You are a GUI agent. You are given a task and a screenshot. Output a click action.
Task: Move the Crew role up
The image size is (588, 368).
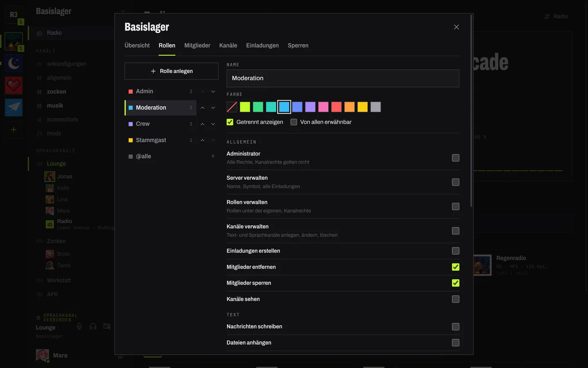(x=203, y=124)
